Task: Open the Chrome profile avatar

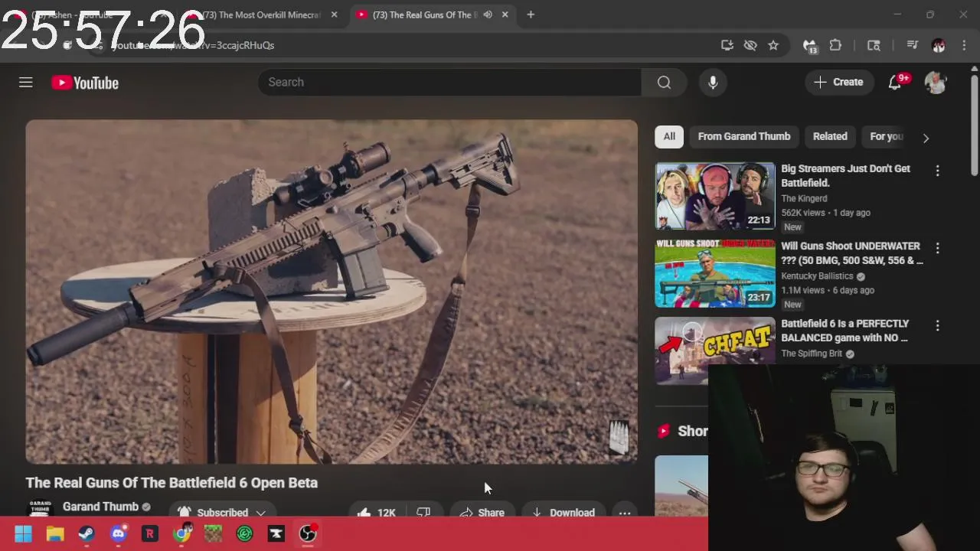Action: (939, 45)
